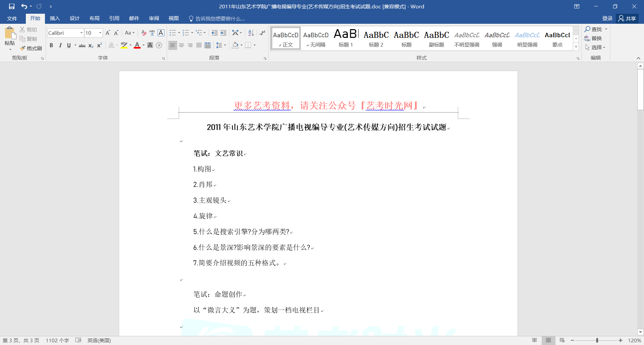Click the Sort paragraph icon
Image resolution: width=644 pixels, height=345 pixels.
[x=251, y=33]
